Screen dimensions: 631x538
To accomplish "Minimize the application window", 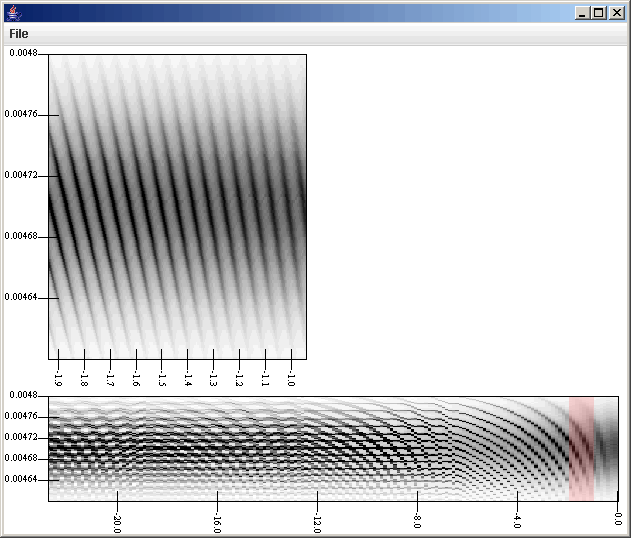I will pyautogui.click(x=582, y=13).
